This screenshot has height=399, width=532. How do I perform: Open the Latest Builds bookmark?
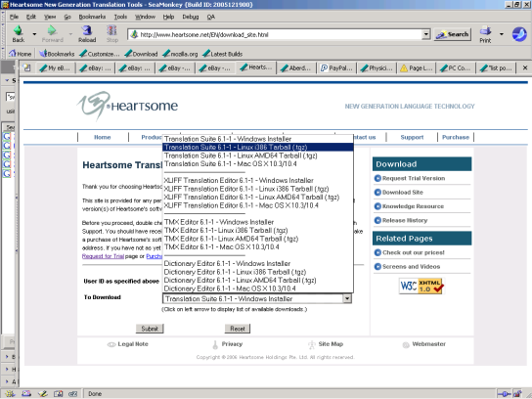click(x=223, y=54)
